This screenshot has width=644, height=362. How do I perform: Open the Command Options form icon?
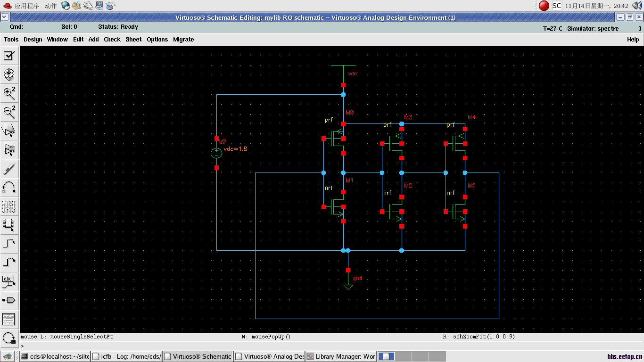click(x=9, y=319)
